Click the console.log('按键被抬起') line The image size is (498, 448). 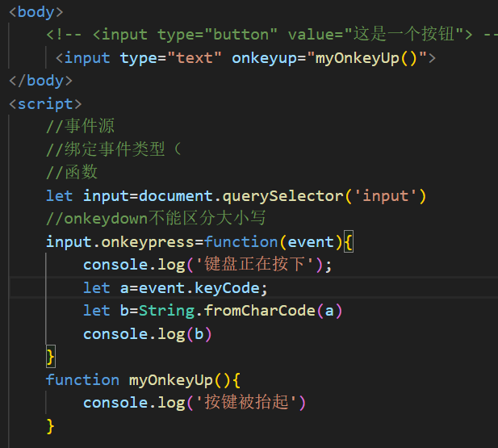[x=195, y=403]
